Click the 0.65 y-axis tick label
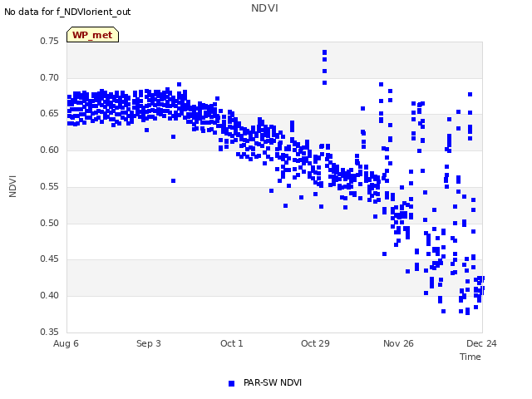The height and width of the screenshot is (399, 532). pos(50,113)
